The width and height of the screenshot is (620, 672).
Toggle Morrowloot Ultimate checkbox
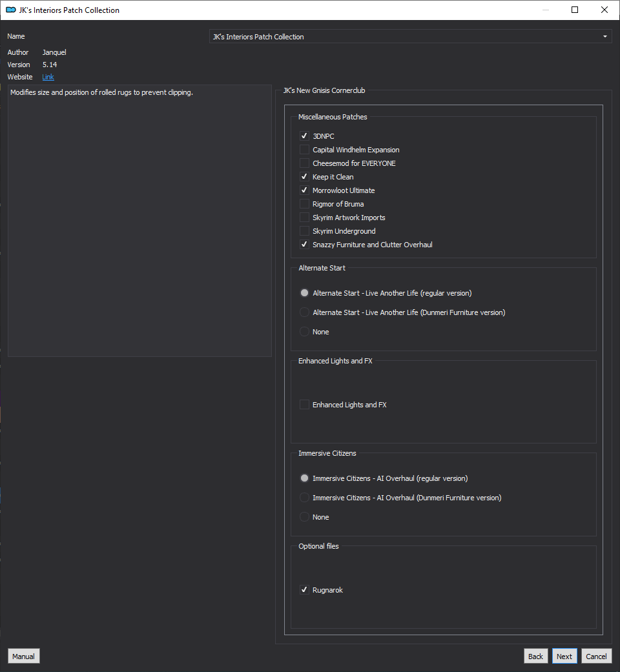304,190
